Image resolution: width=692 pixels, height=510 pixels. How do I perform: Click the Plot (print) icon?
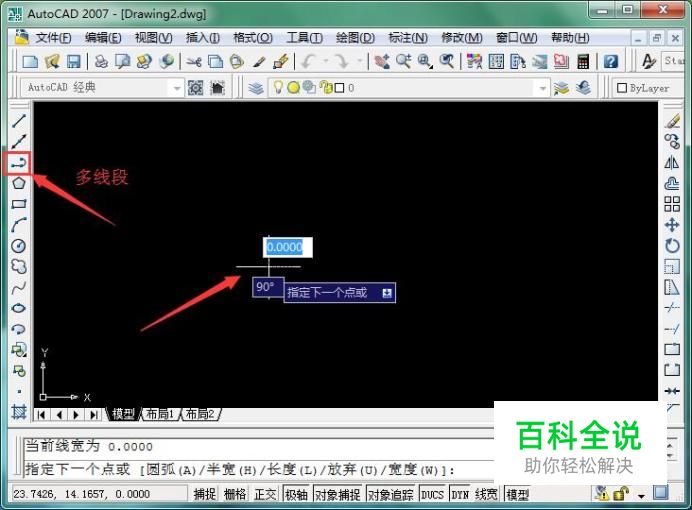(x=102, y=61)
